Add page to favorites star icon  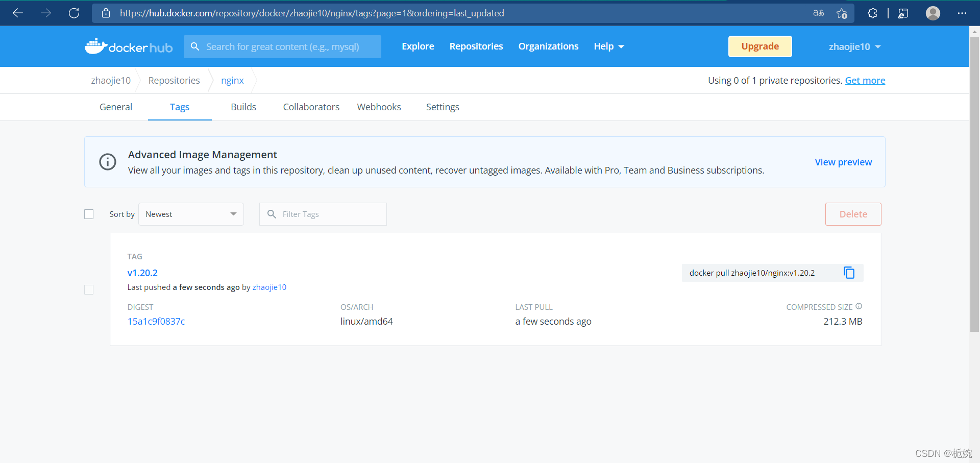[x=842, y=13]
